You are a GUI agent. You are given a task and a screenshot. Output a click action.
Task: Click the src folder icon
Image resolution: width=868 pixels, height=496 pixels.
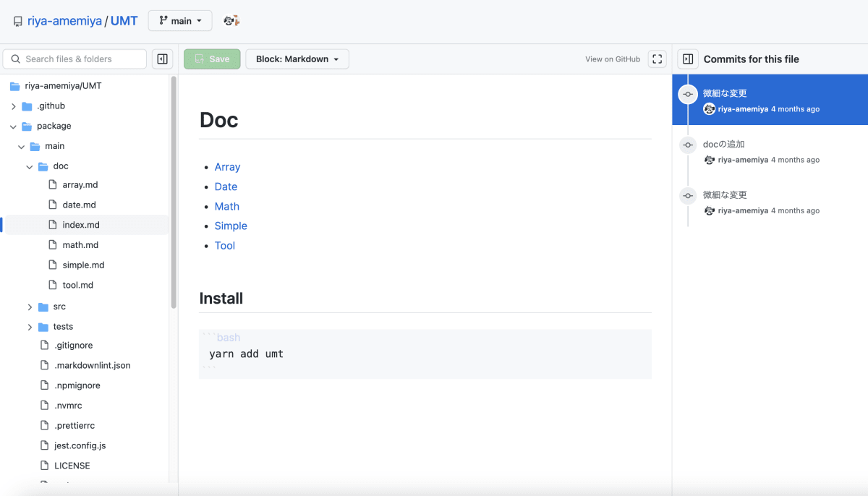(x=43, y=307)
